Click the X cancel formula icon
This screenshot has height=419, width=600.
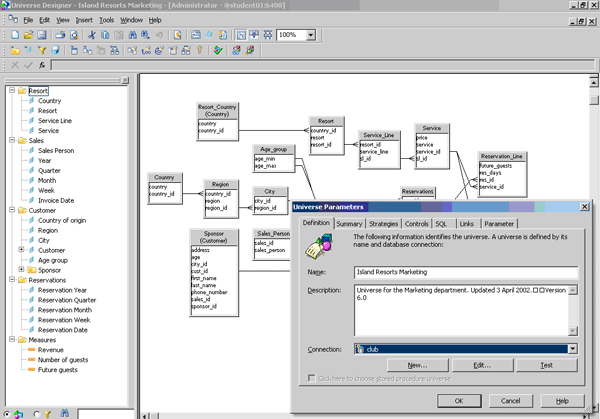(x=15, y=65)
